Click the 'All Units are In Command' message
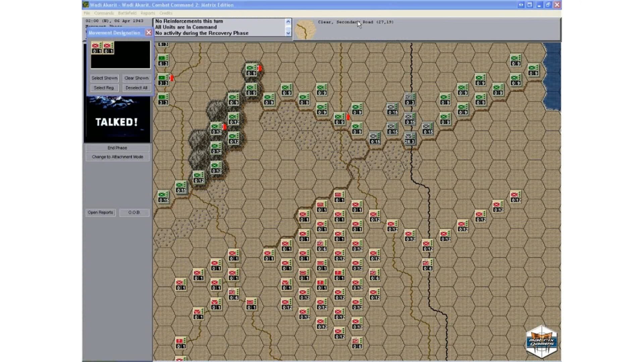This screenshot has width=644, height=362. 186,27
